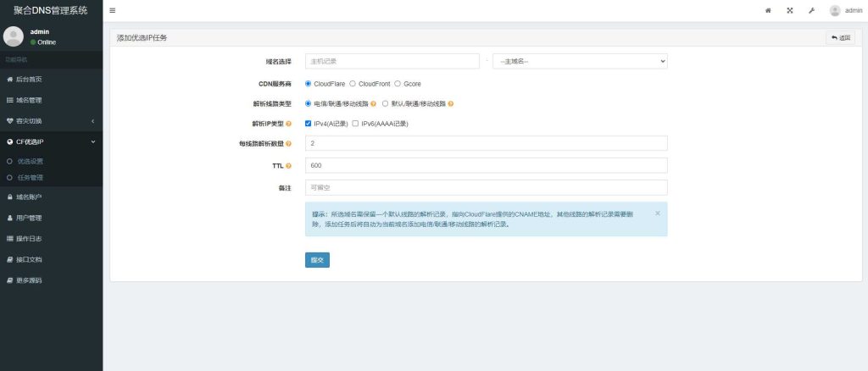The width and height of the screenshot is (868, 371).
Task: Dismiss the blue hint alert box
Action: [657, 213]
